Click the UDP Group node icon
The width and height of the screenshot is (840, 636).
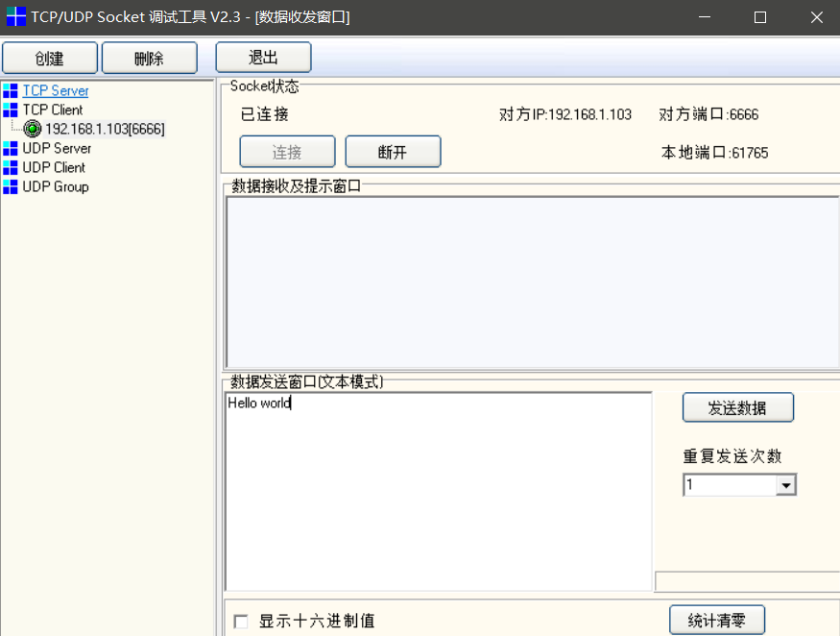(12, 186)
